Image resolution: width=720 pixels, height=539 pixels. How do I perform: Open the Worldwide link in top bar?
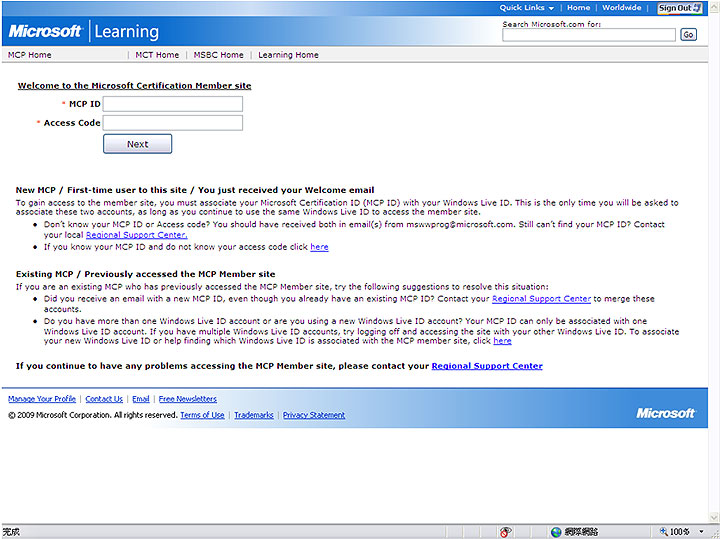[621, 8]
